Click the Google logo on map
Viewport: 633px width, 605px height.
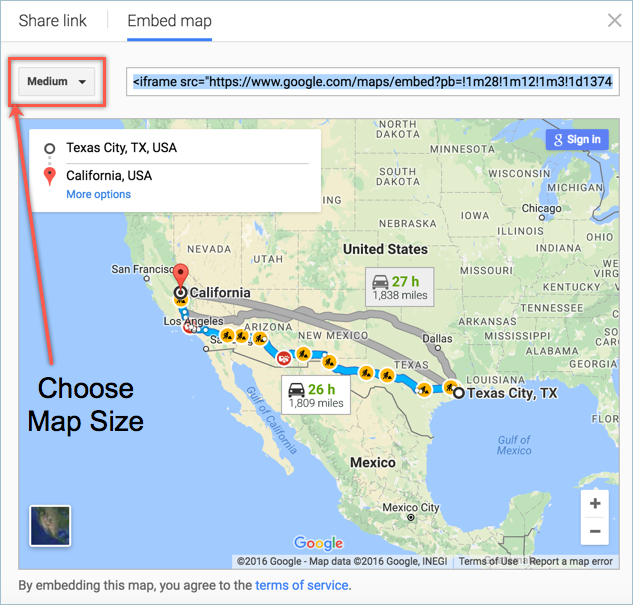pyautogui.click(x=319, y=543)
